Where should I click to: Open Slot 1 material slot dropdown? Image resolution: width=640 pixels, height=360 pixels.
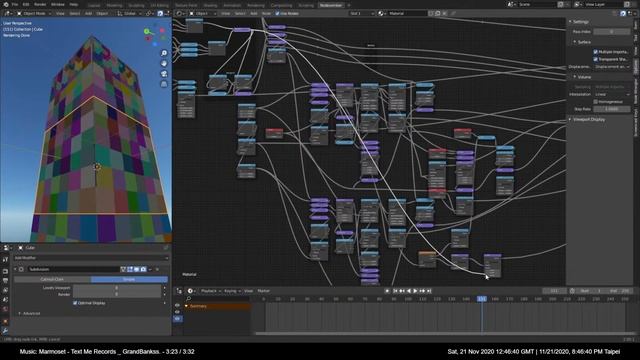pyautogui.click(x=362, y=13)
